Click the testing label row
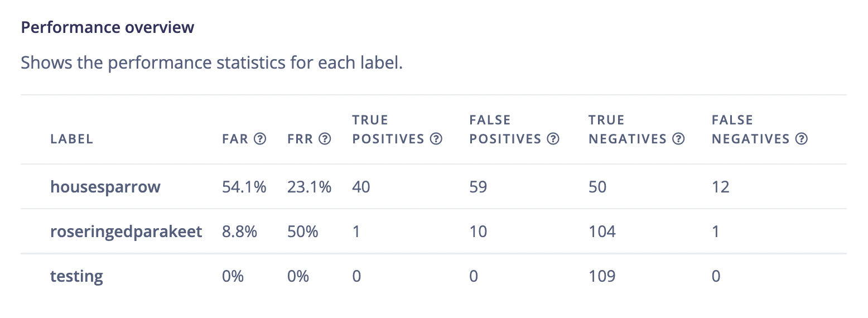The width and height of the screenshot is (868, 318). pyautogui.click(x=76, y=276)
